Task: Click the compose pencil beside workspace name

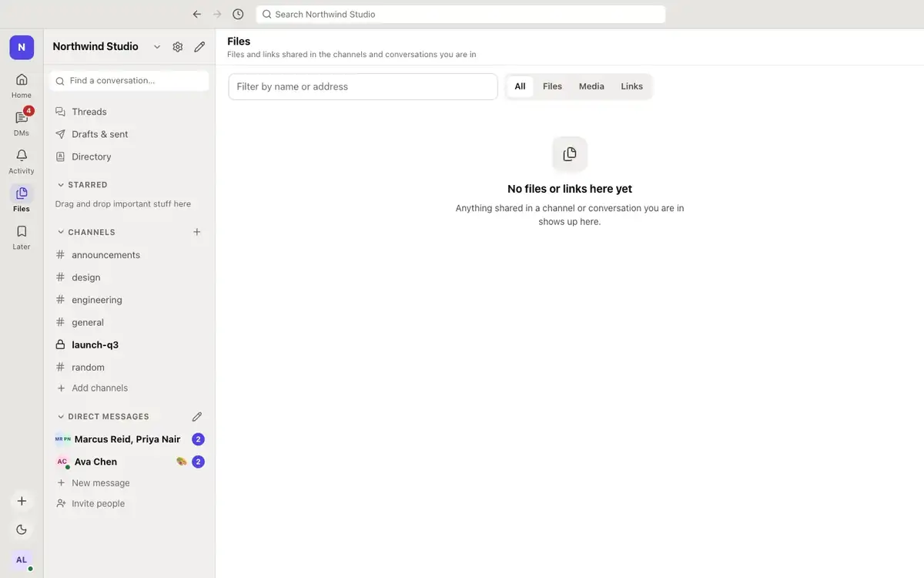Action: (x=199, y=47)
